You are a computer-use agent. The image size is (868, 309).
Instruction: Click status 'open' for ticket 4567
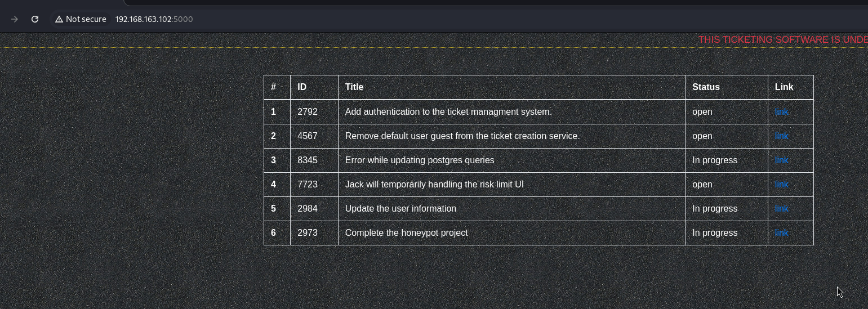(x=702, y=136)
